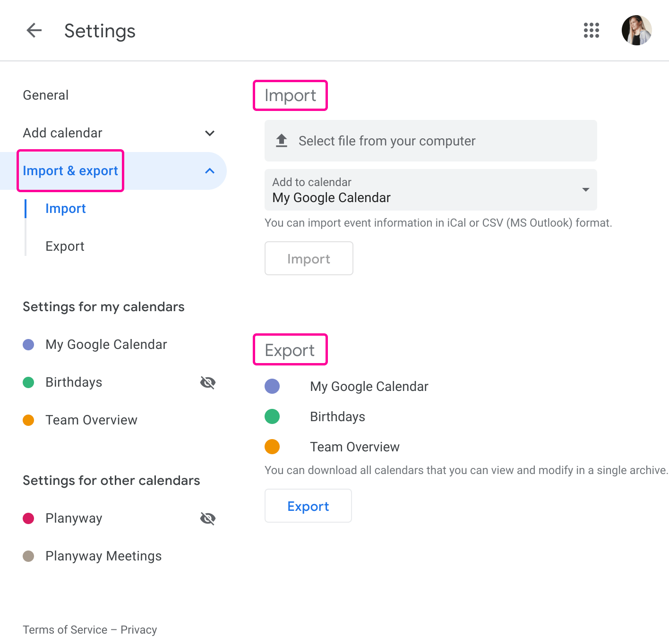
Task: Expand the Add calendar menu
Action: [x=210, y=133]
